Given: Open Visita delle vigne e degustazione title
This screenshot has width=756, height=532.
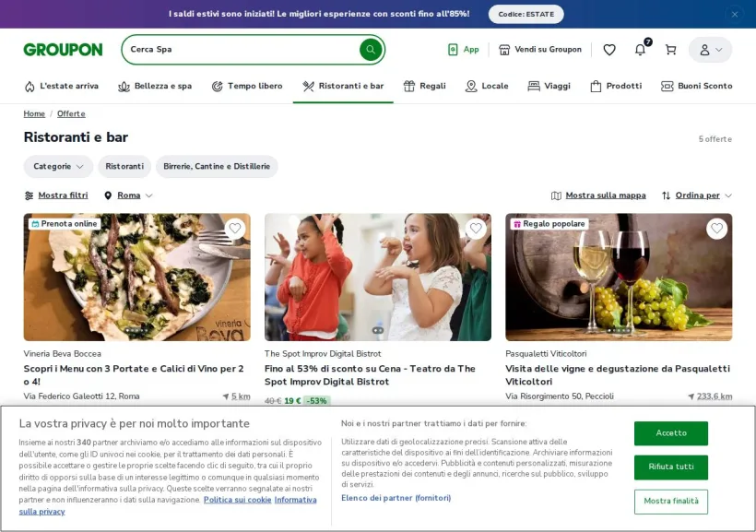Looking at the screenshot, I should (618, 374).
